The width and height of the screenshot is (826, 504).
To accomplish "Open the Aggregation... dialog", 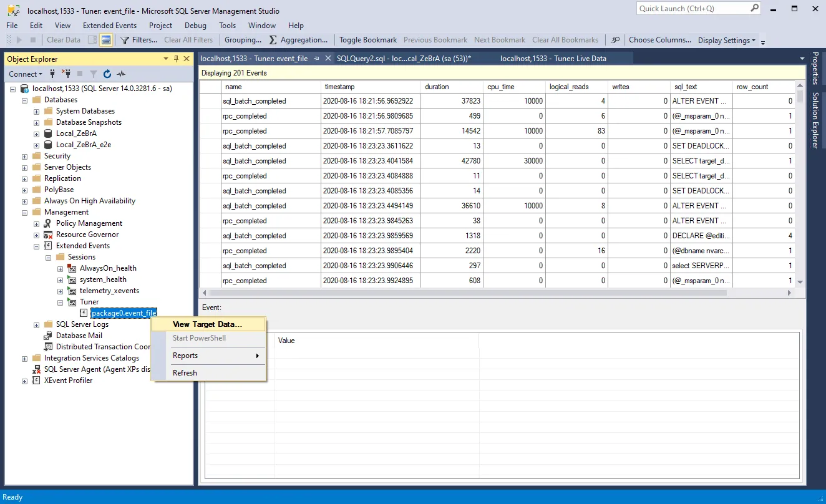I will point(298,40).
